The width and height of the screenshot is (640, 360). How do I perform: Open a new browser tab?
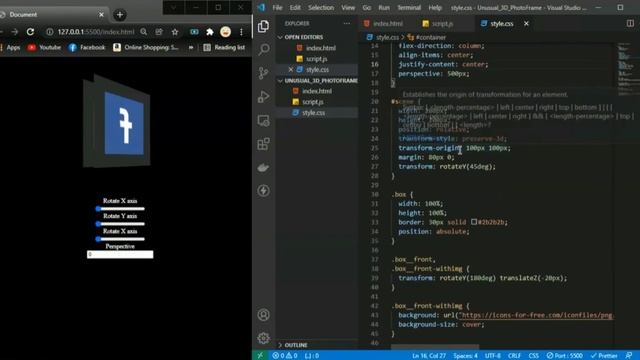tap(120, 15)
